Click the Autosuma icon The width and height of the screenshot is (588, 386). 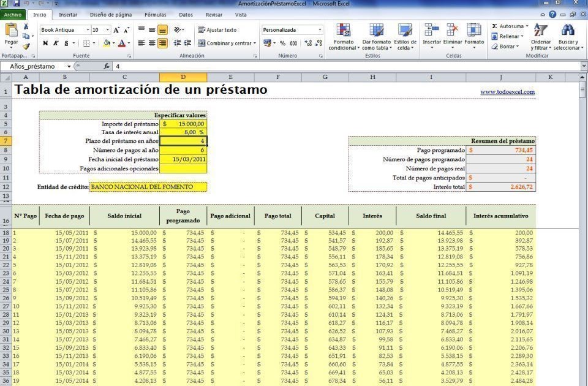[495, 27]
